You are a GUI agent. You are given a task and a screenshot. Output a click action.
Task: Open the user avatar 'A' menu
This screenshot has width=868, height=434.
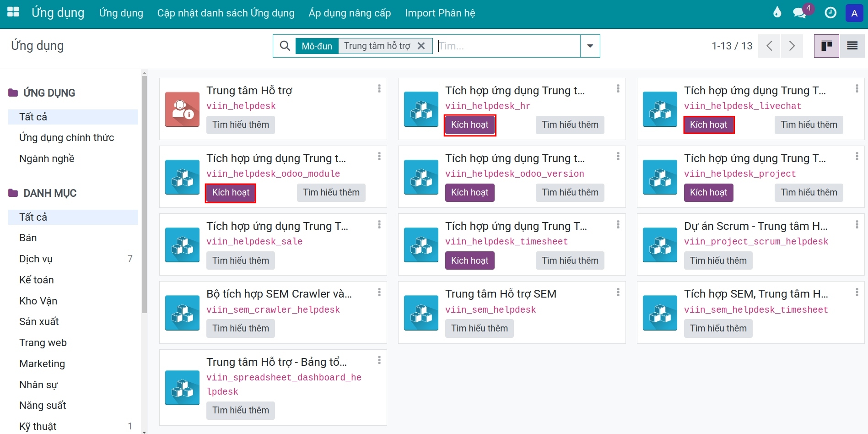point(854,13)
